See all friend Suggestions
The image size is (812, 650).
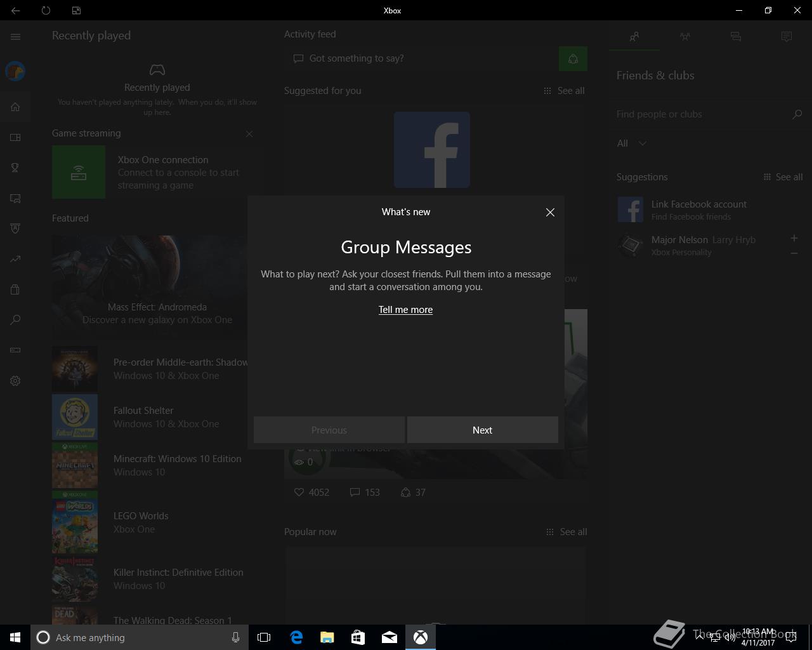[783, 177]
